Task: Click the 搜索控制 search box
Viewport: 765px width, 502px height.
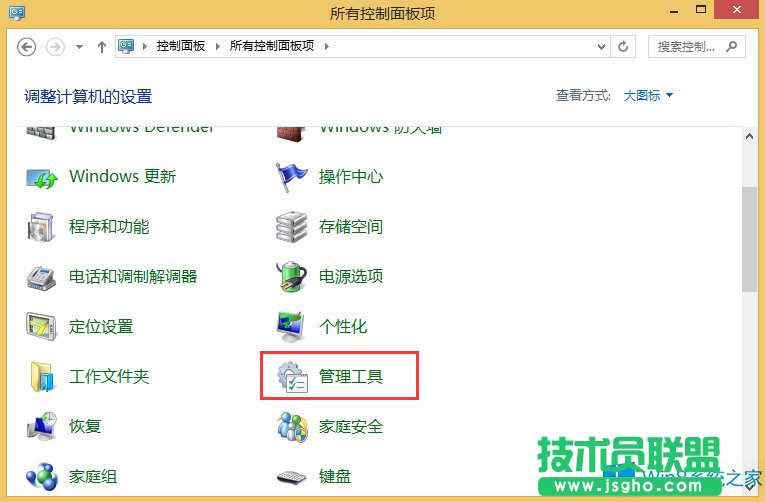Action: tap(696, 47)
